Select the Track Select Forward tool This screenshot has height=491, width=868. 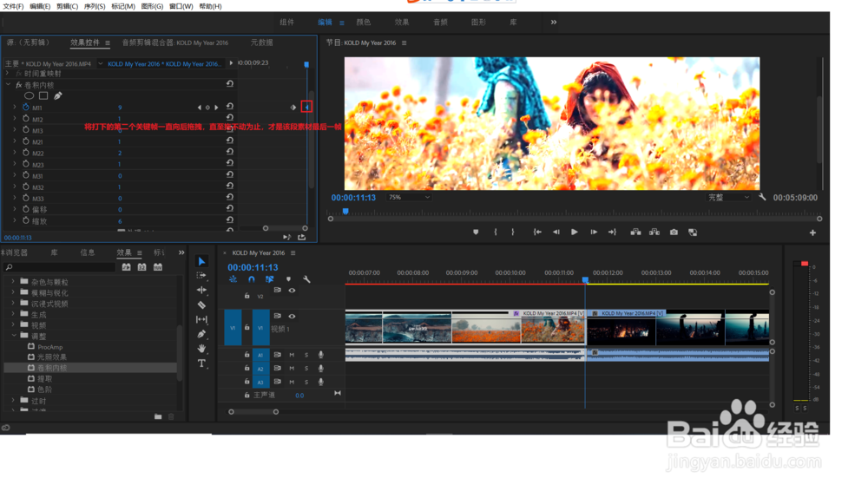pyautogui.click(x=201, y=275)
